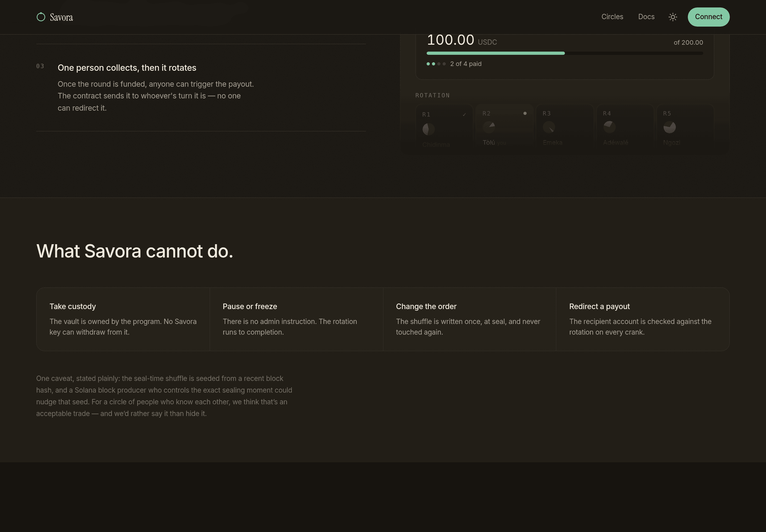766x532 pixels.
Task: Click Adewale's avatar icon in R4
Action: 609,127
